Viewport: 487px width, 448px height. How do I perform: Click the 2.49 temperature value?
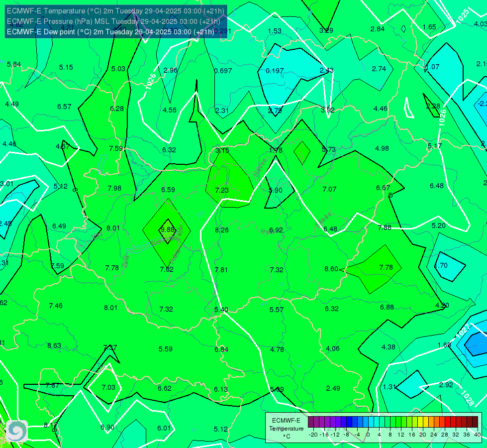[333, 389]
